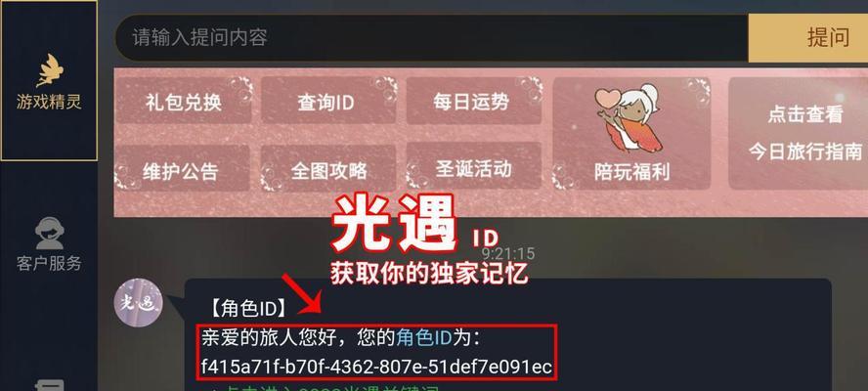Click the 提问 button
The width and height of the screenshot is (868, 391).
pyautogui.click(x=808, y=38)
